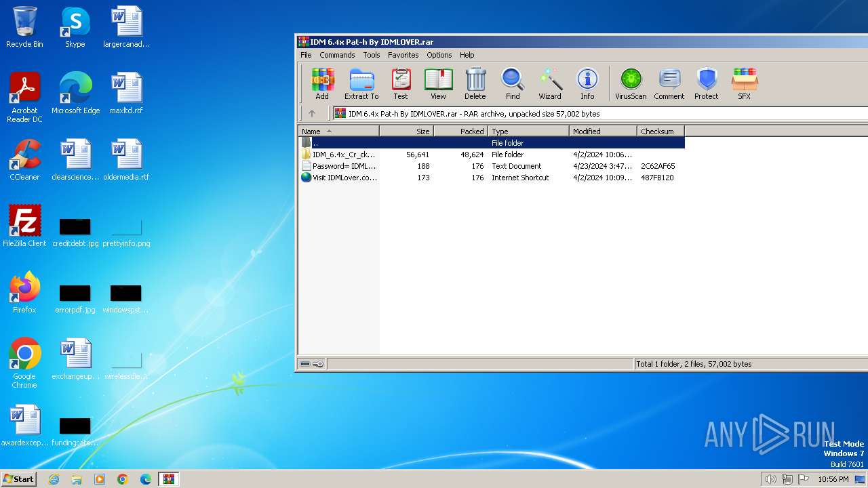Select errorpdf.jpg desktop file
This screenshot has height=488, width=868.
pos(75,298)
